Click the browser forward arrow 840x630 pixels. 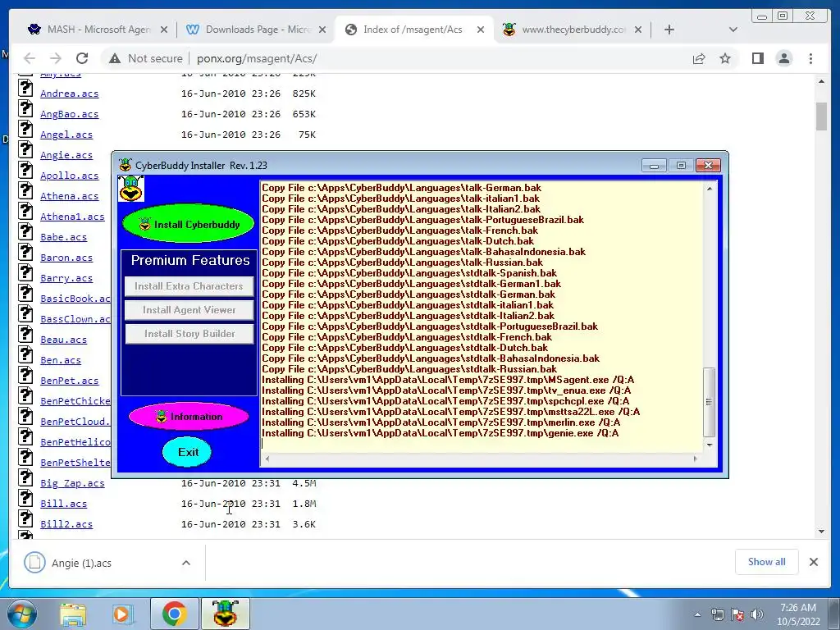55,58
